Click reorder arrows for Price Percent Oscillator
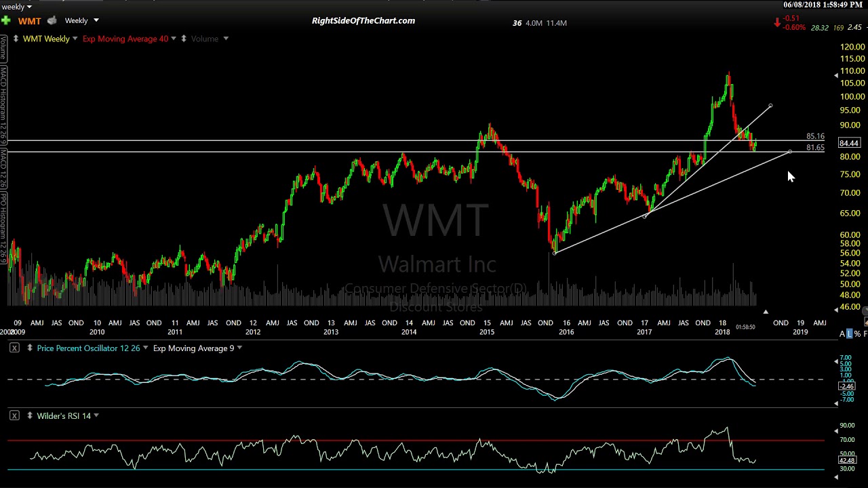 pos(30,348)
